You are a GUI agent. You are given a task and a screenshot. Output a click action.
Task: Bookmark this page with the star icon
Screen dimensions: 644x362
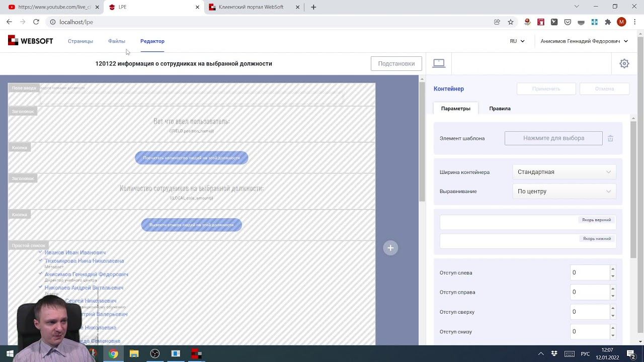coord(511,22)
